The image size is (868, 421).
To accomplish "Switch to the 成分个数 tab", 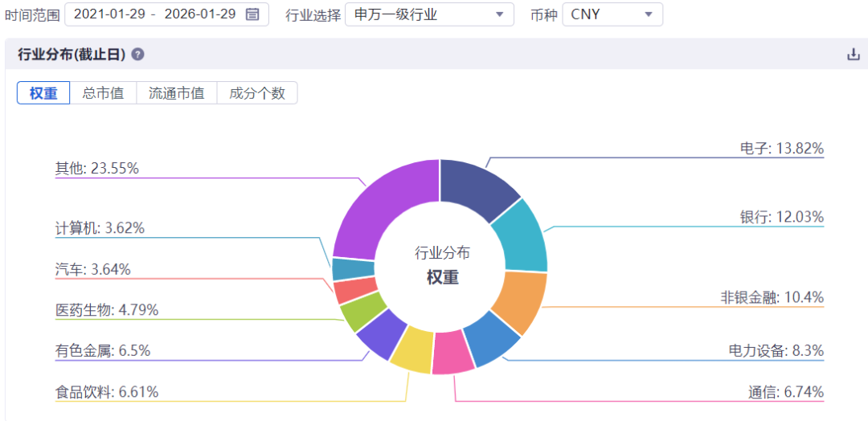I will click(x=257, y=93).
